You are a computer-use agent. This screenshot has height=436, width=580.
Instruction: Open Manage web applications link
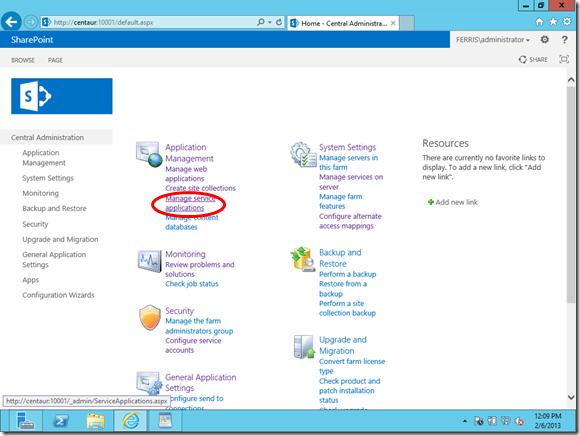[186, 173]
